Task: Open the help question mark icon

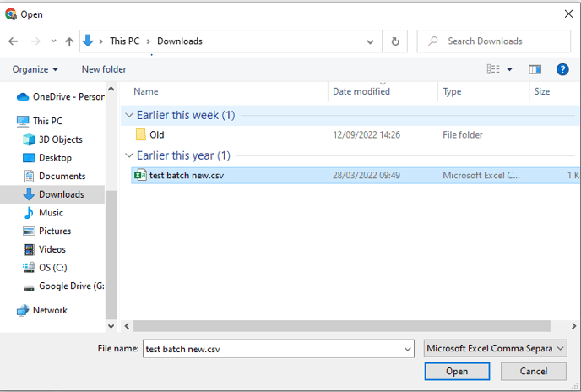Action: (x=562, y=69)
